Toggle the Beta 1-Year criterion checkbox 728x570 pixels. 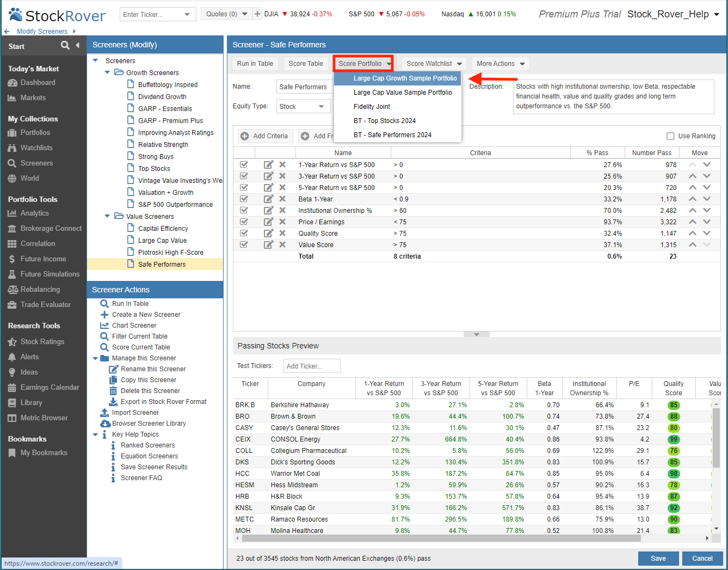244,199
